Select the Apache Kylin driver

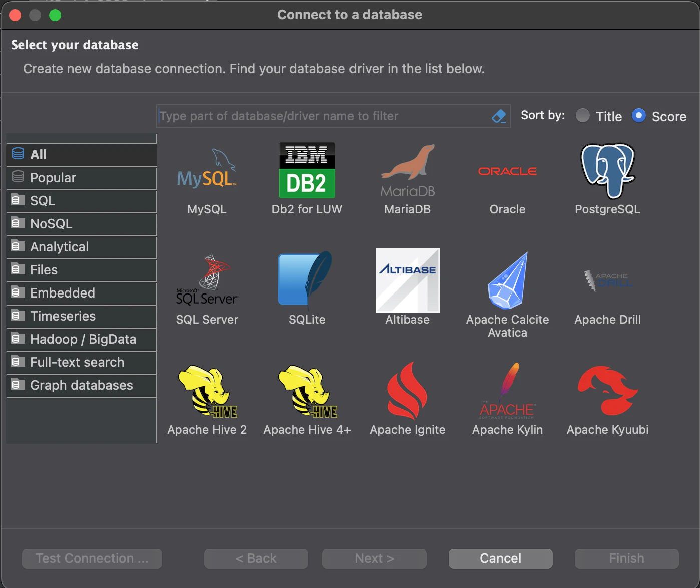click(507, 391)
